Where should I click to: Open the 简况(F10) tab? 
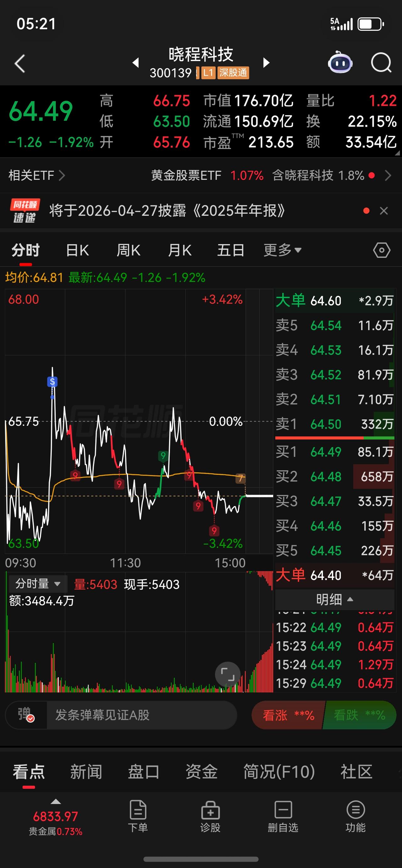click(x=279, y=772)
